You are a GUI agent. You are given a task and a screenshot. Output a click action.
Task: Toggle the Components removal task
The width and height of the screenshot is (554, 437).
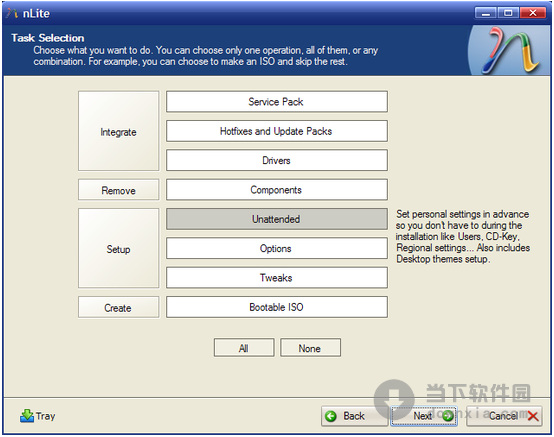pos(277,190)
